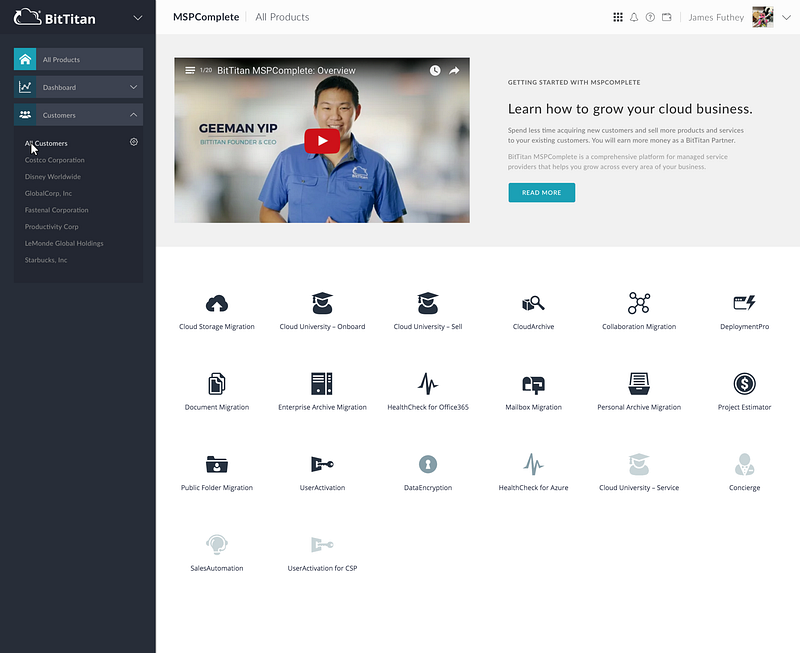This screenshot has height=653, width=800.
Task: Open the Concierge product icon
Action: pyautogui.click(x=744, y=464)
